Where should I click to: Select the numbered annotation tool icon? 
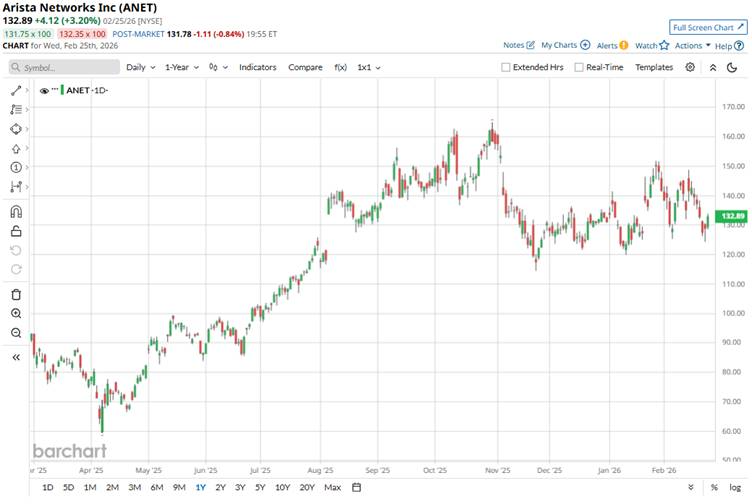(x=16, y=167)
